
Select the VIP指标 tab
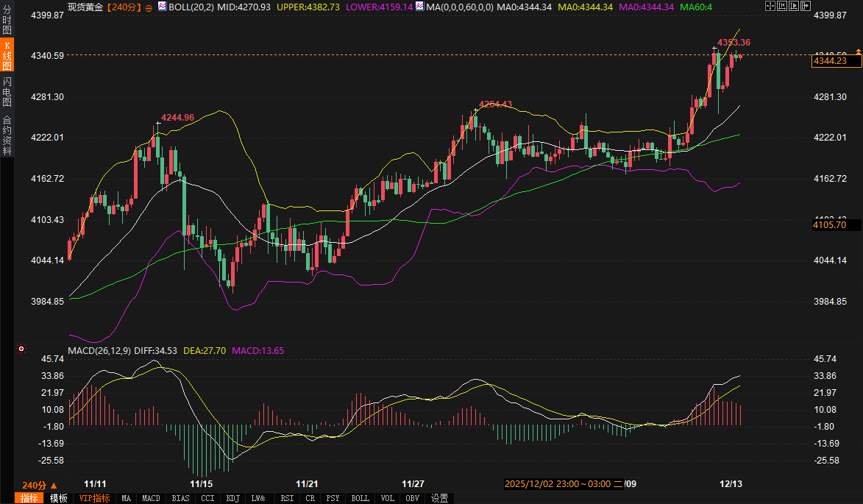pos(94,498)
